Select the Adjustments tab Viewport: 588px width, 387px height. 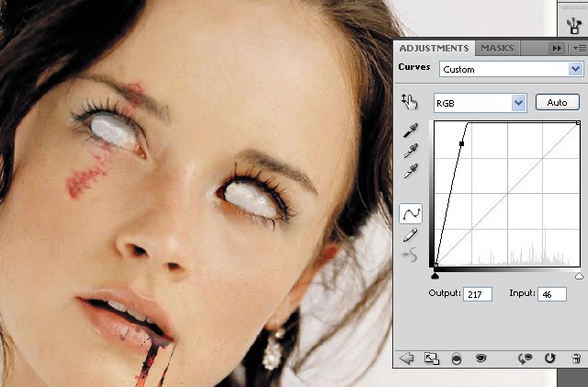434,49
